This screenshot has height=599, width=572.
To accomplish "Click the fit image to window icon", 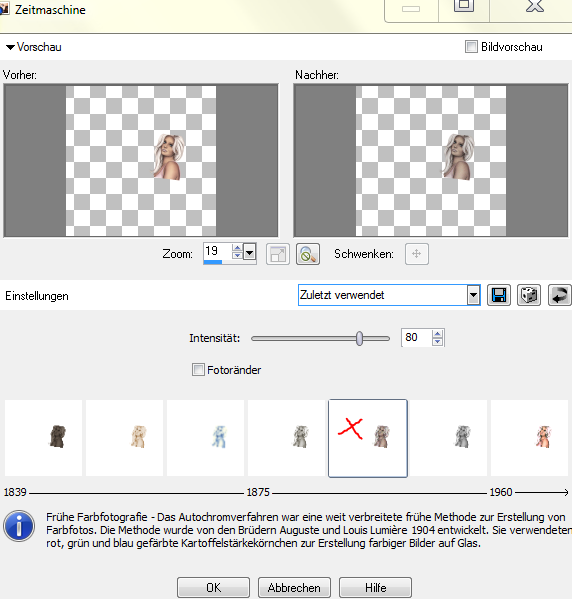I will [278, 254].
